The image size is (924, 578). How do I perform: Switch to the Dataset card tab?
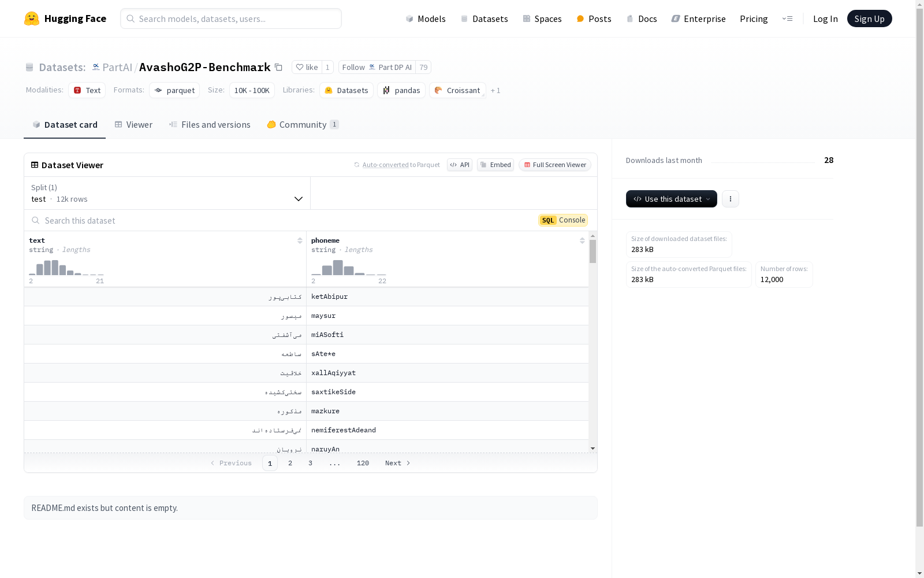65,124
